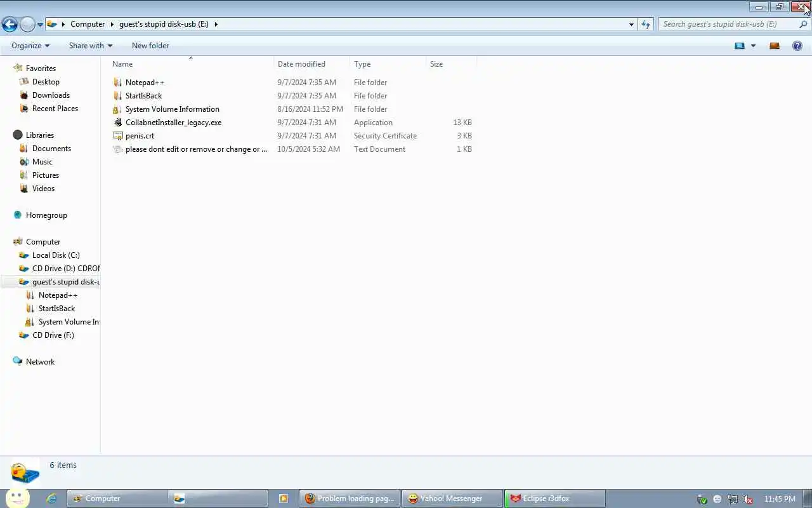
Task: Click the Security Certificate type cell
Action: point(385,136)
